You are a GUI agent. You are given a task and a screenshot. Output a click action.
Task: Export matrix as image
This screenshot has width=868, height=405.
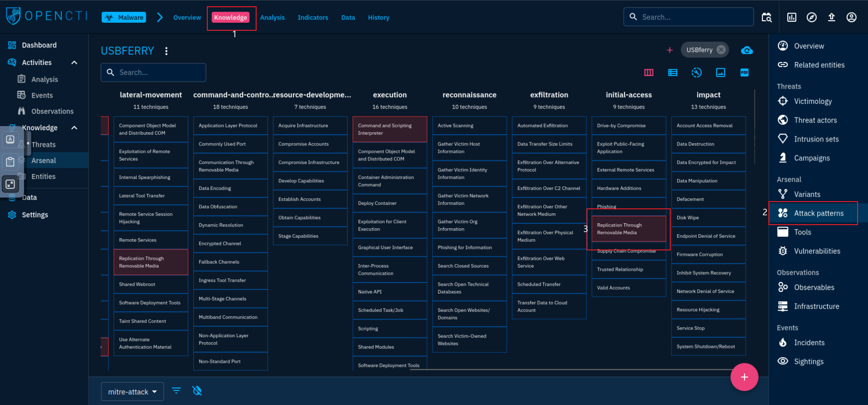click(720, 72)
